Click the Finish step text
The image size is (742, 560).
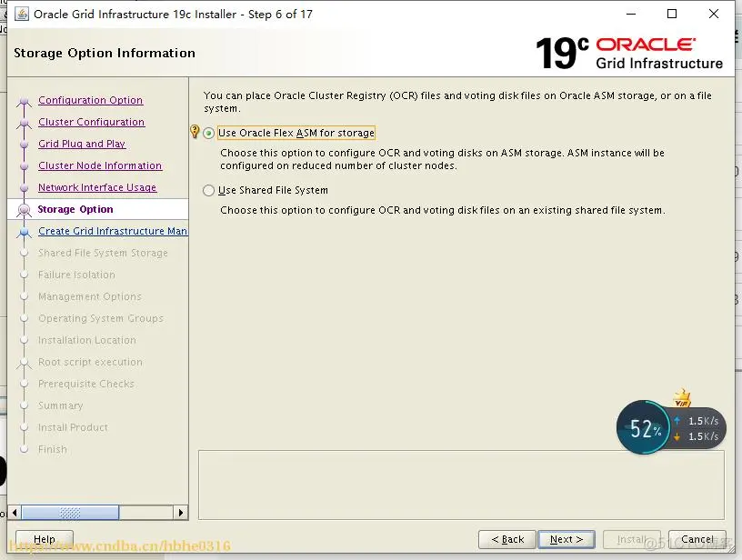click(x=53, y=449)
